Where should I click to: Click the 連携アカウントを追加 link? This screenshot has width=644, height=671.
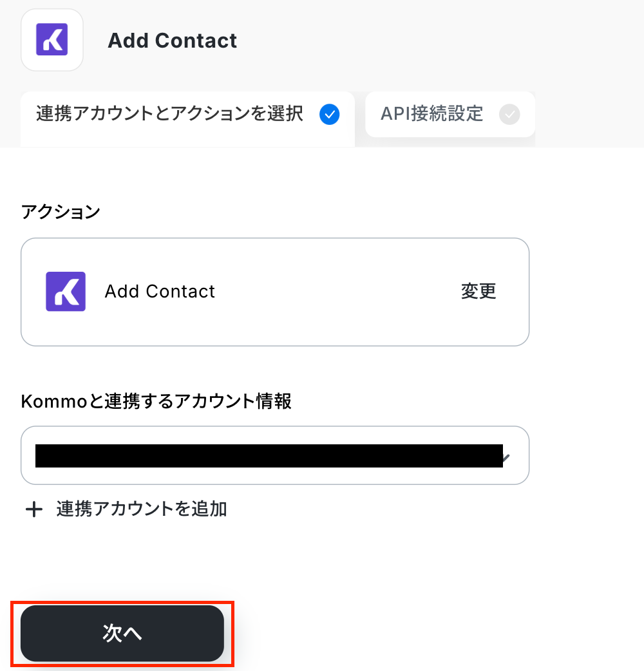142,509
